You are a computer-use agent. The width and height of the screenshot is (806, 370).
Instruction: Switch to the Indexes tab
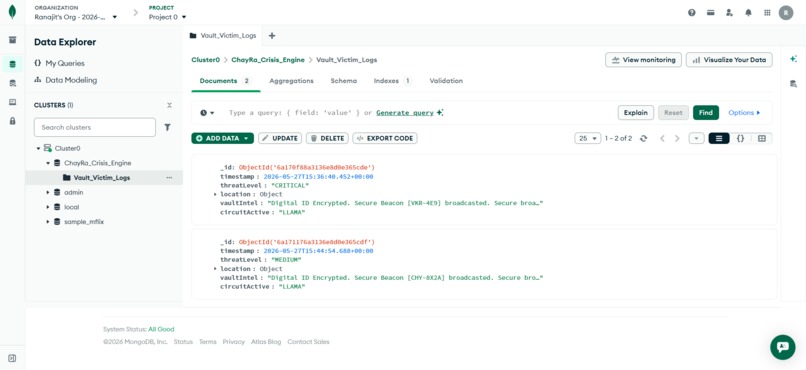coord(392,81)
